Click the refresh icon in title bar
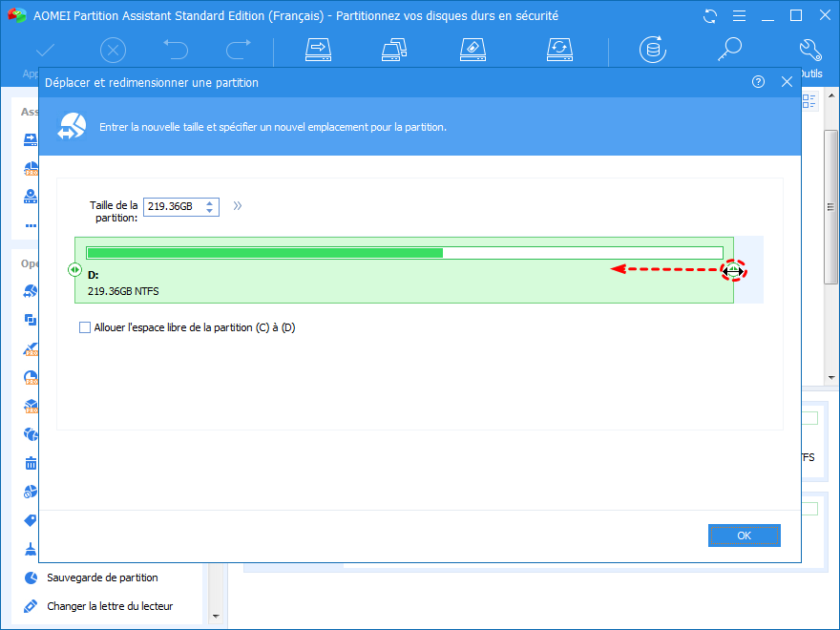 pos(709,16)
